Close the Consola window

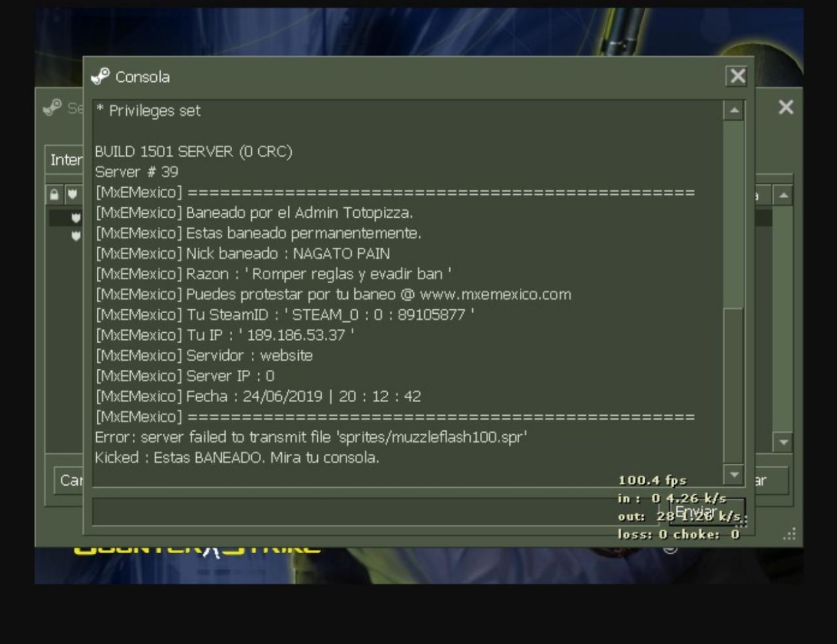pyautogui.click(x=737, y=76)
